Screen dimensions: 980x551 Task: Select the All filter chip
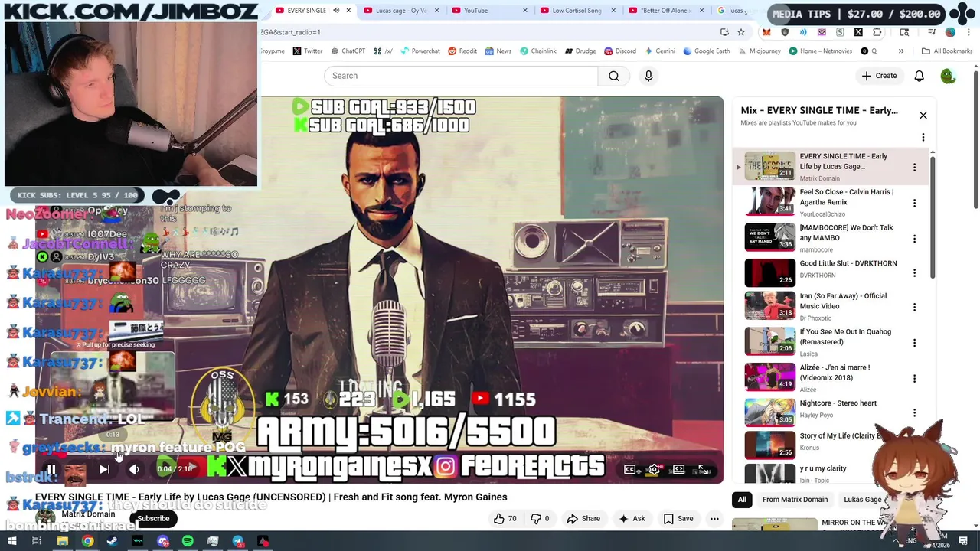(x=742, y=500)
